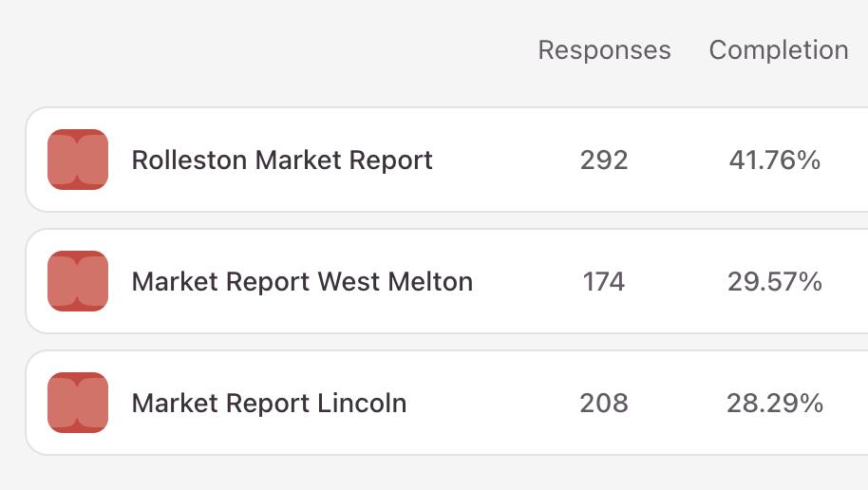Click the 174 responses count
Image resolution: width=868 pixels, height=490 pixels.
coord(604,282)
